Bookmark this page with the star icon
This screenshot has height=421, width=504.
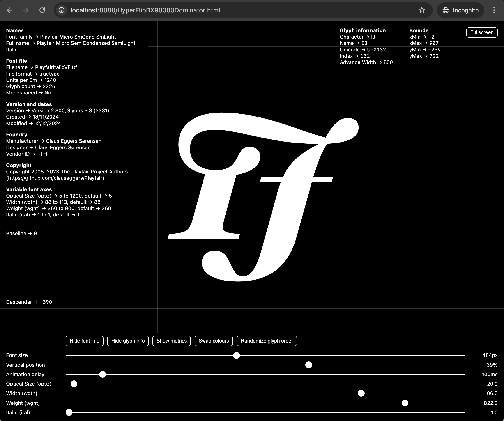tap(422, 10)
